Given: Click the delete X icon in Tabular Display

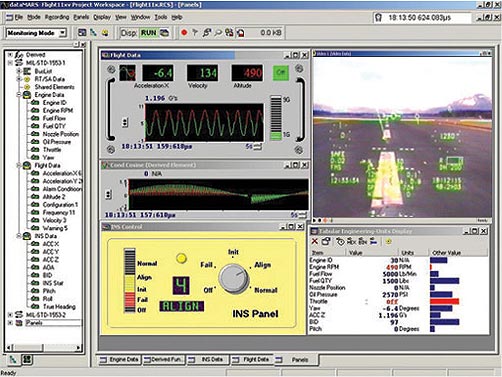Looking at the screenshot, I should (x=314, y=241).
